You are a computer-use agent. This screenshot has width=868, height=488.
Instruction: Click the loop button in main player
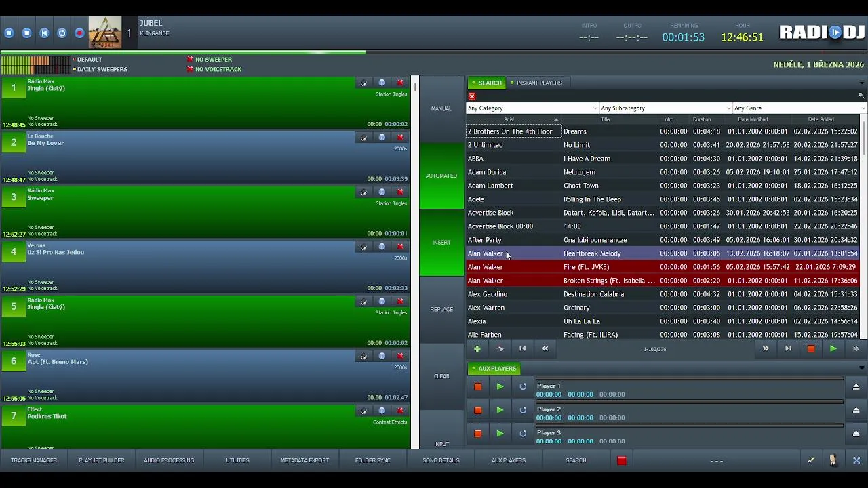[x=62, y=33]
